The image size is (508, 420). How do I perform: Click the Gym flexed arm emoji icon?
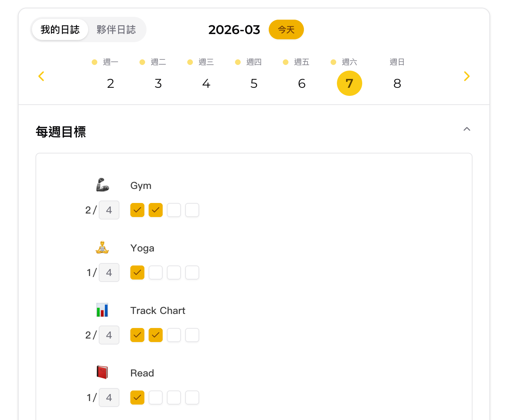pyautogui.click(x=103, y=185)
